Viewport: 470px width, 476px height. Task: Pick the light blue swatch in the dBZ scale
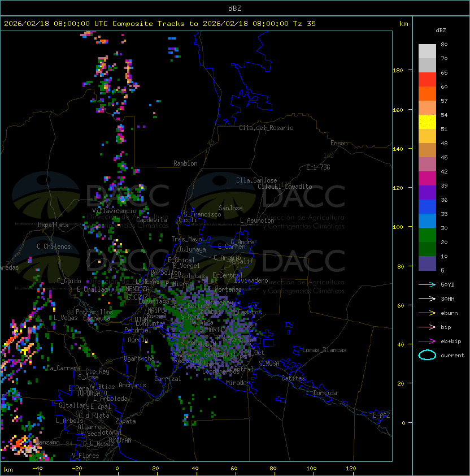pos(427,220)
